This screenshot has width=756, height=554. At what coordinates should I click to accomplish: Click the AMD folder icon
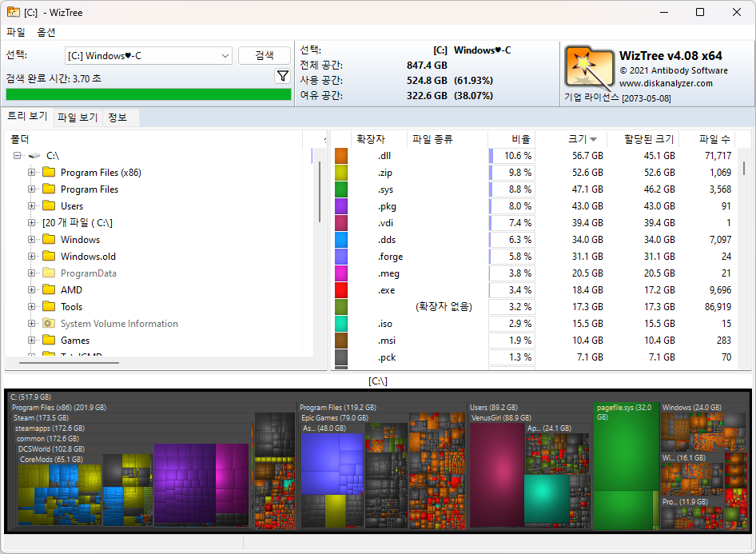(49, 289)
